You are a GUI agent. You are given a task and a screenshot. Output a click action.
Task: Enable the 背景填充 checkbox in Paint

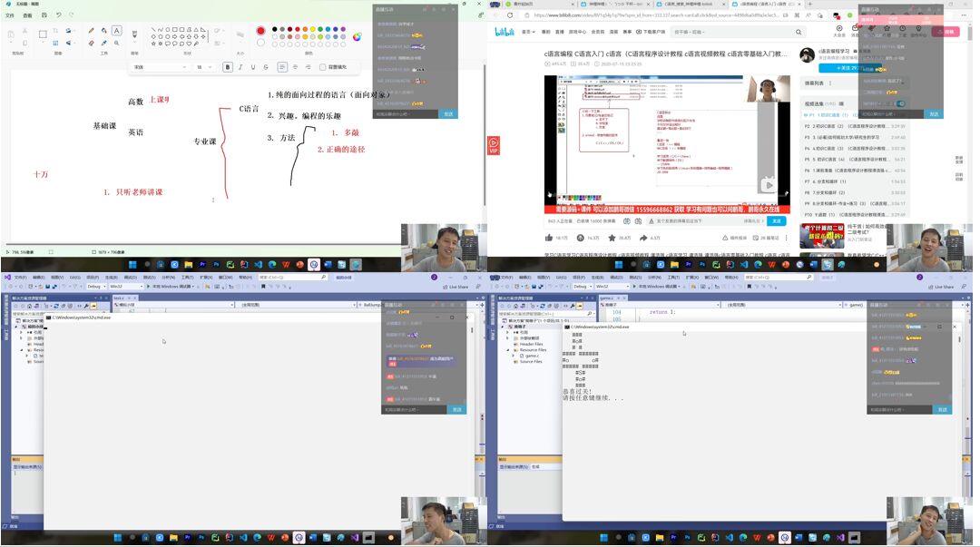click(x=323, y=67)
